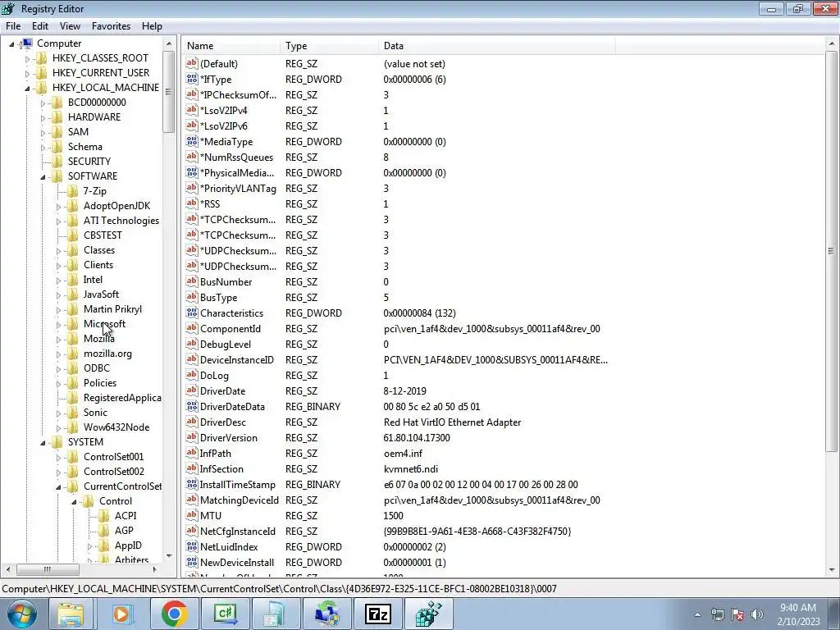Click the string icon of DriverDesc
Screen dimensions: 840x630
click(x=192, y=422)
